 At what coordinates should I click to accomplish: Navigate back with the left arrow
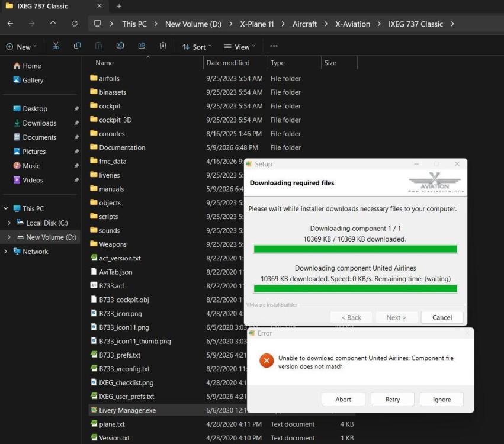pos(10,24)
